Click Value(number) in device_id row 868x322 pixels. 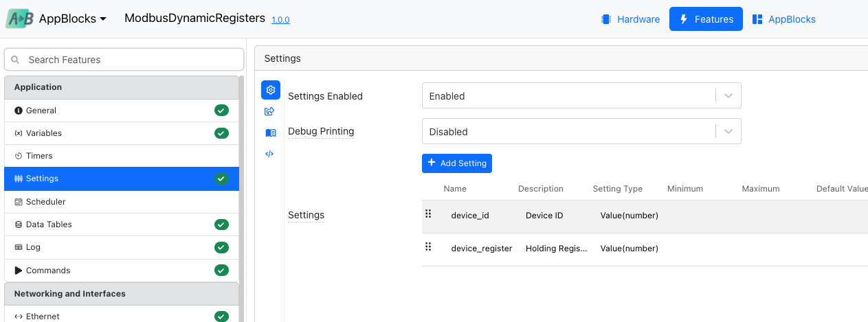pyautogui.click(x=630, y=216)
